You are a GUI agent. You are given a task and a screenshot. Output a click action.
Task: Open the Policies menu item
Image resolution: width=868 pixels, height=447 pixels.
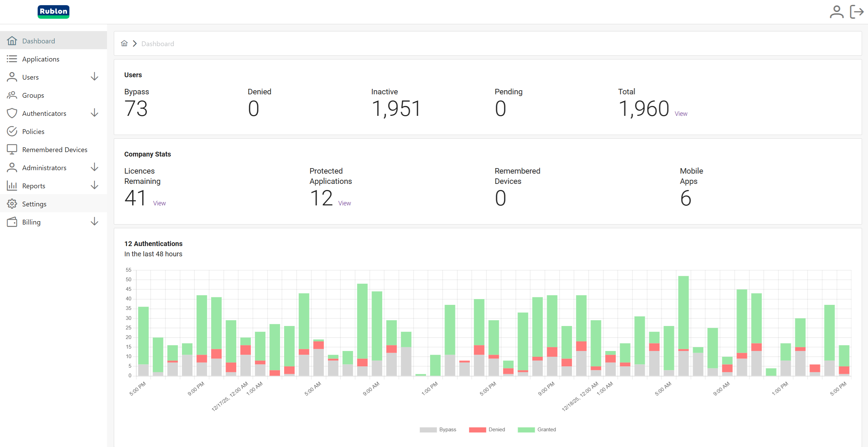[53, 131]
